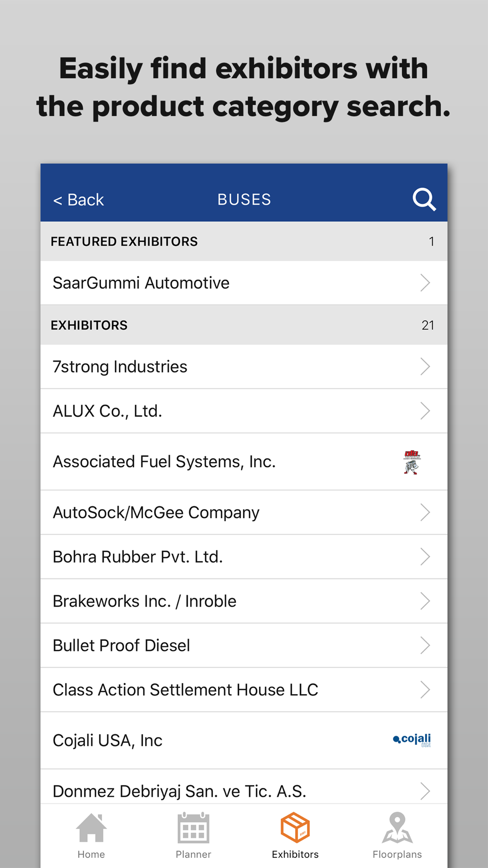Select Associated Fuel Systems, Inc. name
The height and width of the screenshot is (868, 488).
coord(164,462)
